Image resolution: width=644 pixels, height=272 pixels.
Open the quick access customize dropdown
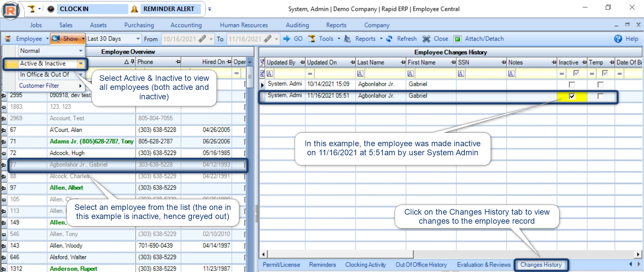coord(209,9)
